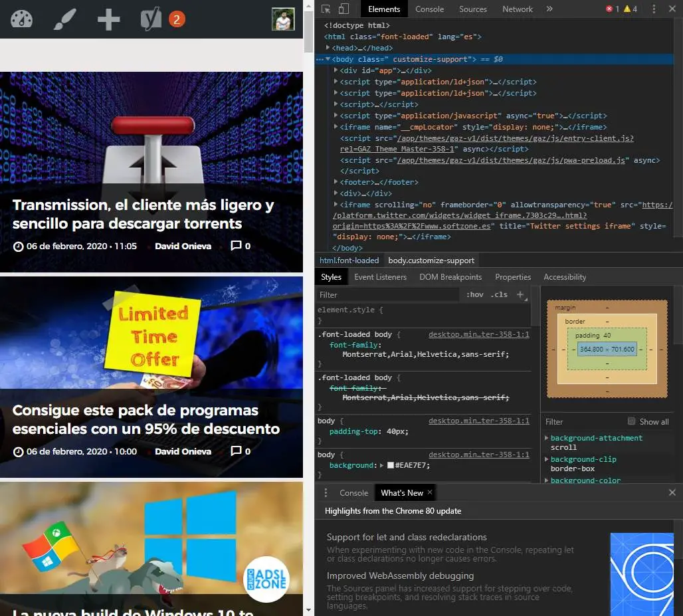Viewport: 683px width, 616px height.
Task: Click the padding 40 value in box model
Action: [x=607, y=336]
